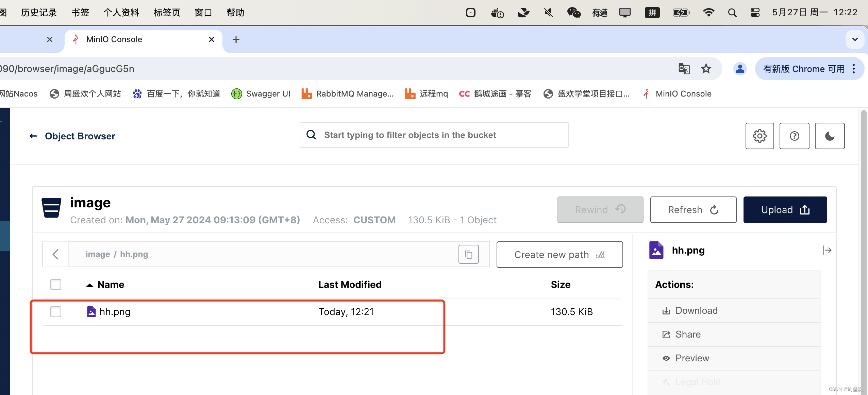This screenshot has width=868, height=395.
Task: Open the 书签 menu
Action: pyautogui.click(x=80, y=13)
